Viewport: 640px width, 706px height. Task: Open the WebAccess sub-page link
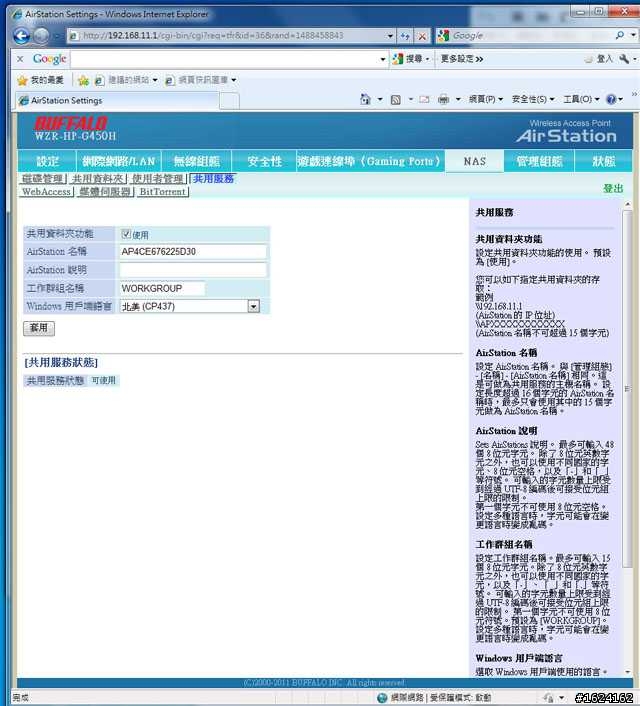[46, 192]
